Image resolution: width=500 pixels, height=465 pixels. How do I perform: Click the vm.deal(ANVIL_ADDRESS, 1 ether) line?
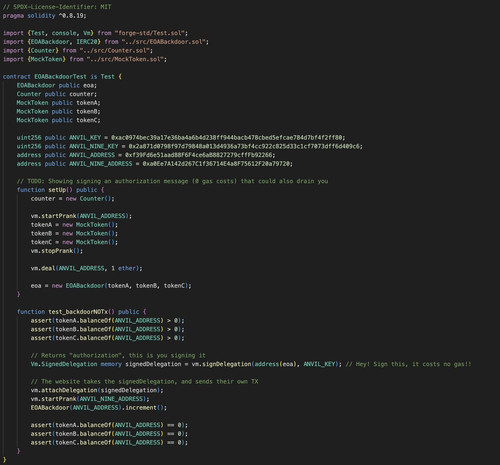point(87,268)
